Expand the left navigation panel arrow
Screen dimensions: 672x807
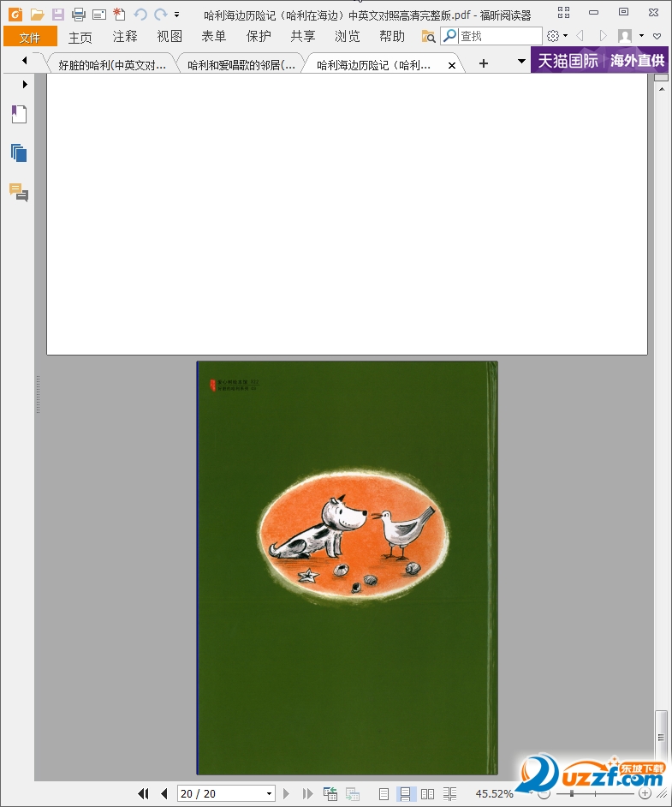click(x=25, y=84)
